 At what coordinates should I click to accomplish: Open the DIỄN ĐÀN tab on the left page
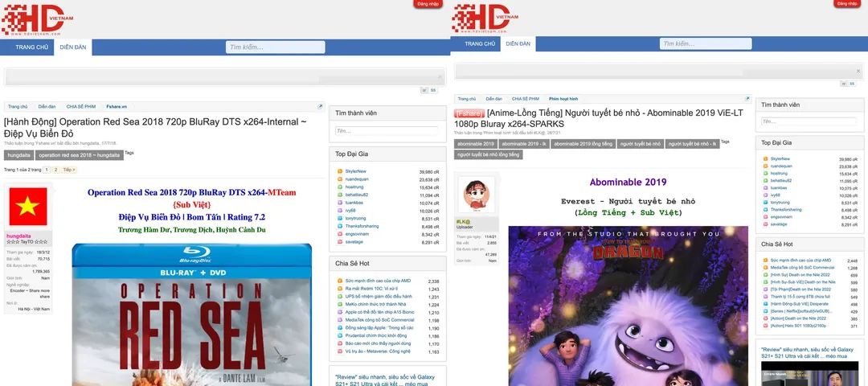pyautogui.click(x=72, y=47)
